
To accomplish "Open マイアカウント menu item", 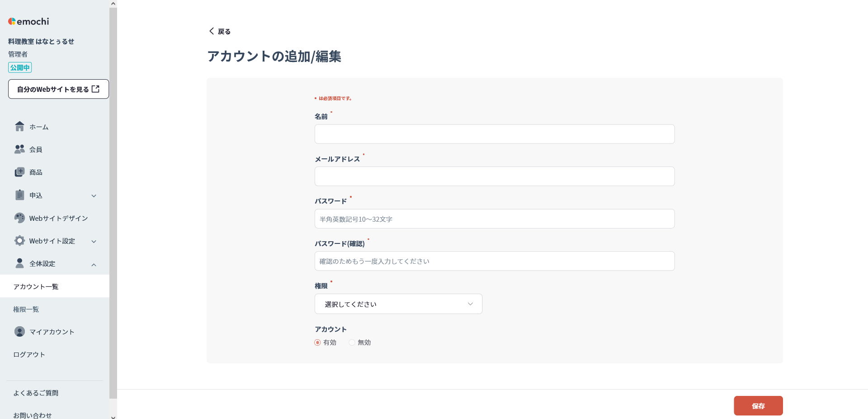I will [x=55, y=332].
